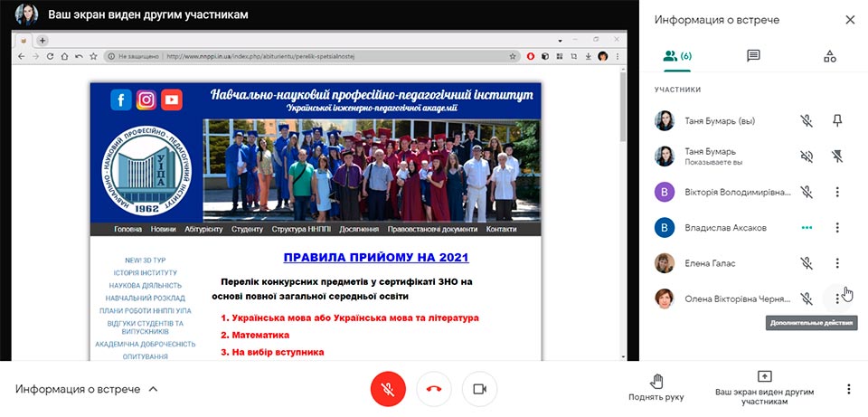This screenshot has width=868, height=417.
Task: Open Студенту in site menu
Action: point(248,229)
